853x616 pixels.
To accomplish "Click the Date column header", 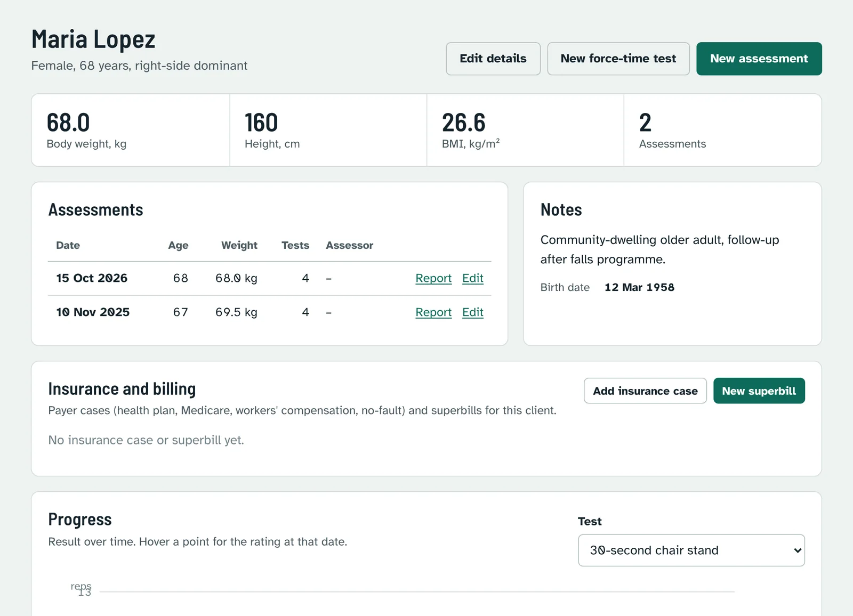I will (68, 245).
